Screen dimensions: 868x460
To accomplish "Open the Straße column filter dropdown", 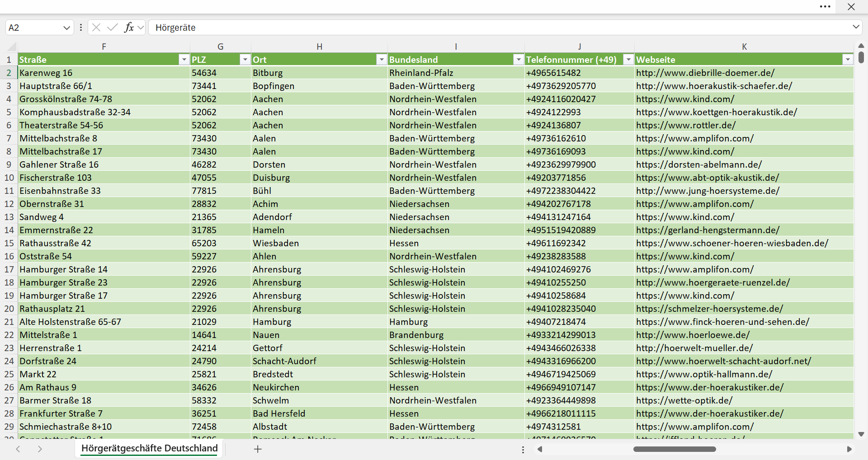I will 184,60.
